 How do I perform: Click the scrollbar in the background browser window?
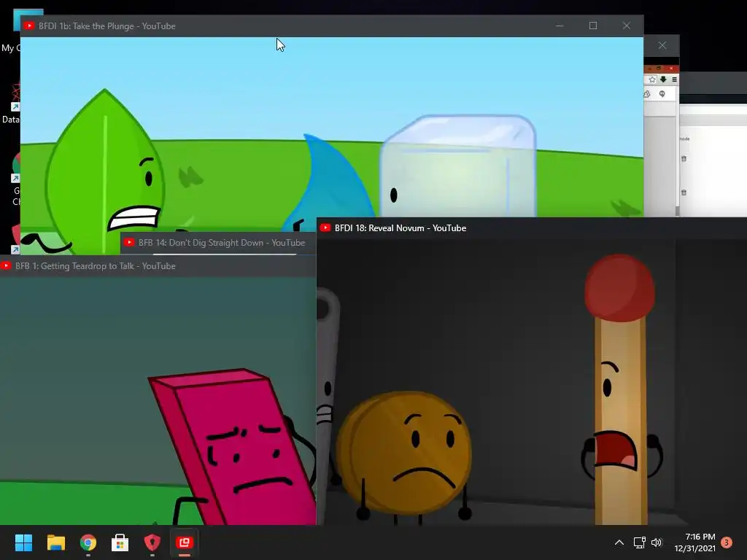(x=678, y=211)
